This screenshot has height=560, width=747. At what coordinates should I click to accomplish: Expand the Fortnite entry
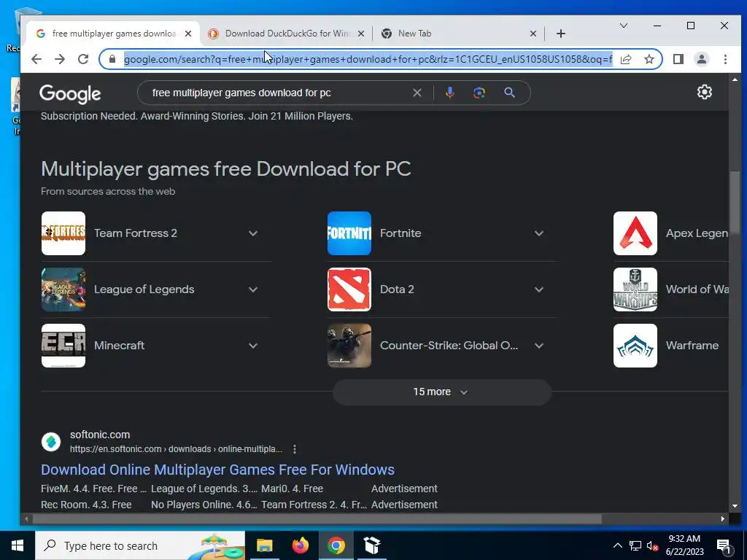pyautogui.click(x=539, y=233)
